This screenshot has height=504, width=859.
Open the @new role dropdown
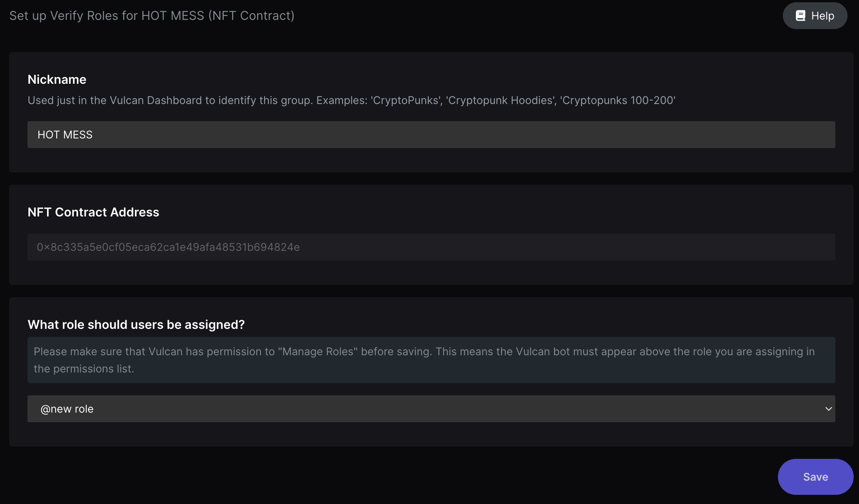(x=431, y=409)
